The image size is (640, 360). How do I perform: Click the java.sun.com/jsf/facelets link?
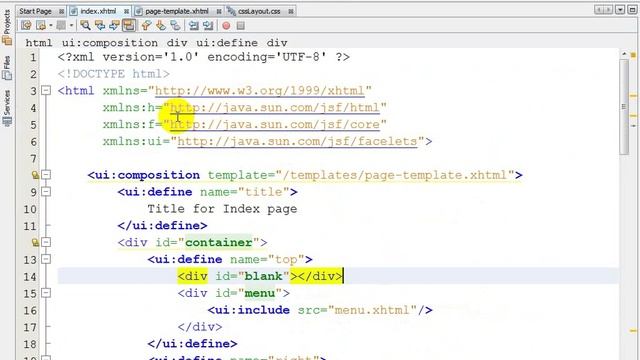coord(297,141)
